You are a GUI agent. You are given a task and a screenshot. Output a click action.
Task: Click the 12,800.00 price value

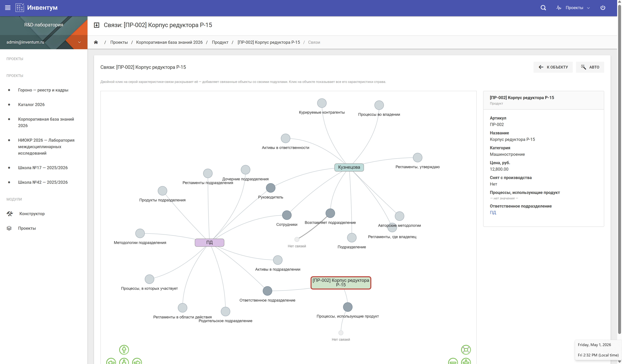tap(499, 169)
